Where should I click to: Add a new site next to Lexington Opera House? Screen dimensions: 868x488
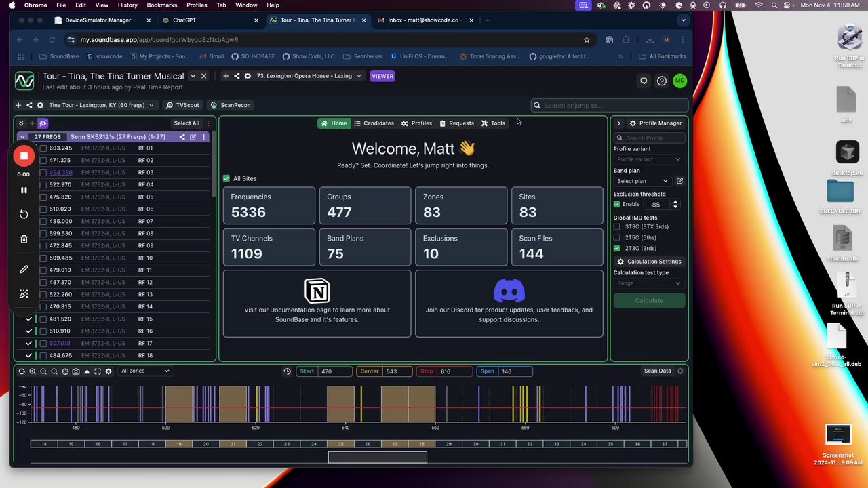(226, 76)
